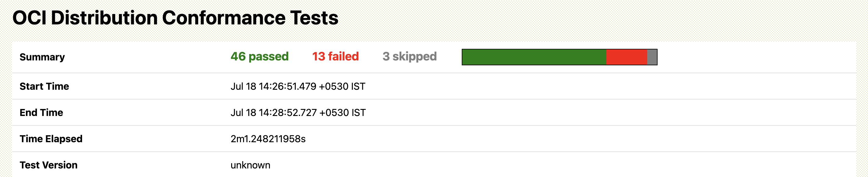Click the word "Conformance" in the heading

(224, 17)
